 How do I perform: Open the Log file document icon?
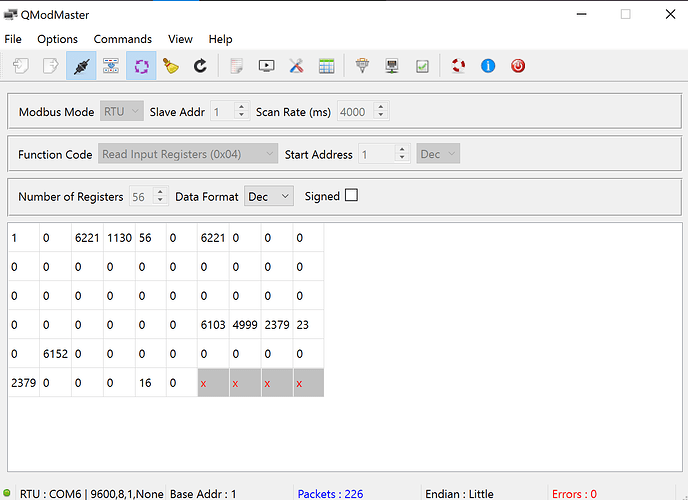point(236,66)
